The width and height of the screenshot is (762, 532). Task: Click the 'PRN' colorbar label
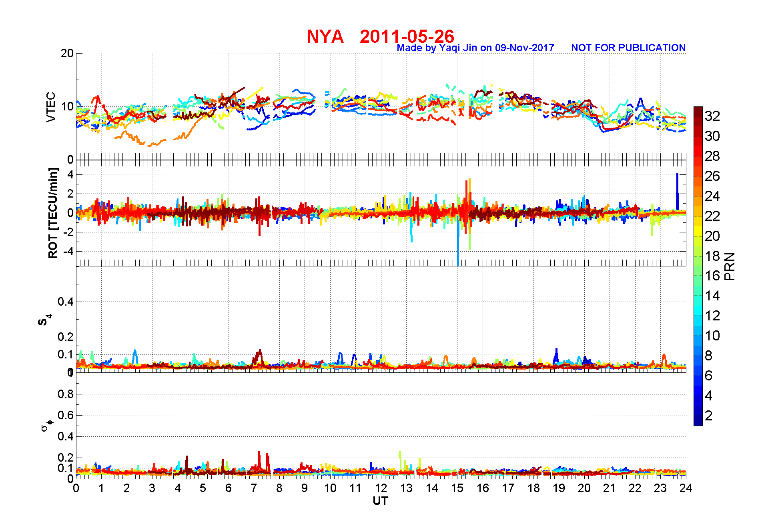730,266
